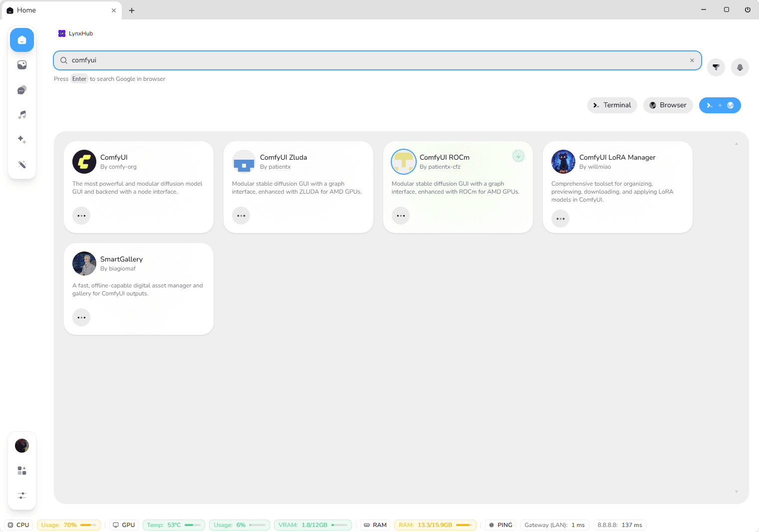The width and height of the screenshot is (759, 532).
Task: Open the three-dot menu on ComfyUI card
Action: [81, 216]
